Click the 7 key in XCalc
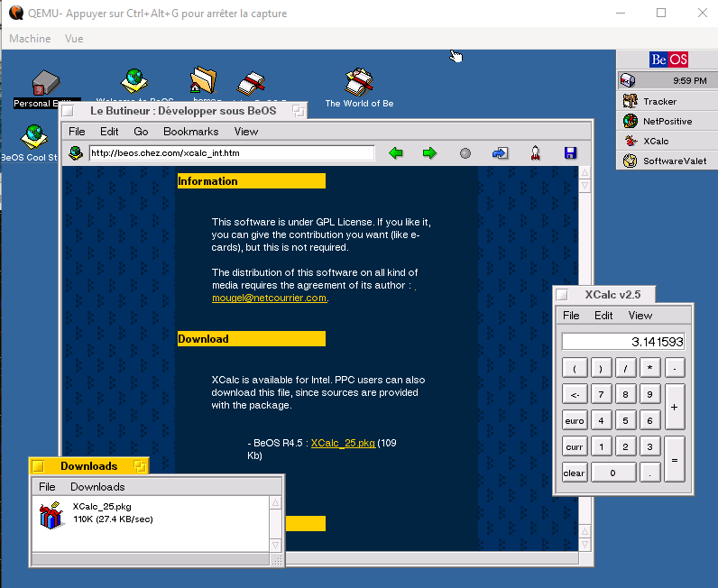 coord(601,394)
